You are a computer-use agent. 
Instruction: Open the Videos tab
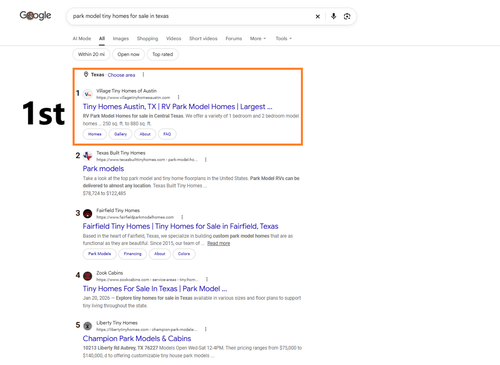tap(174, 38)
